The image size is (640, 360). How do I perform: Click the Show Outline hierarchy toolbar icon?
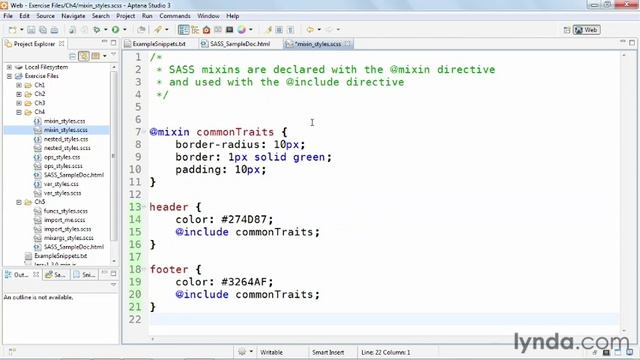pos(195,29)
